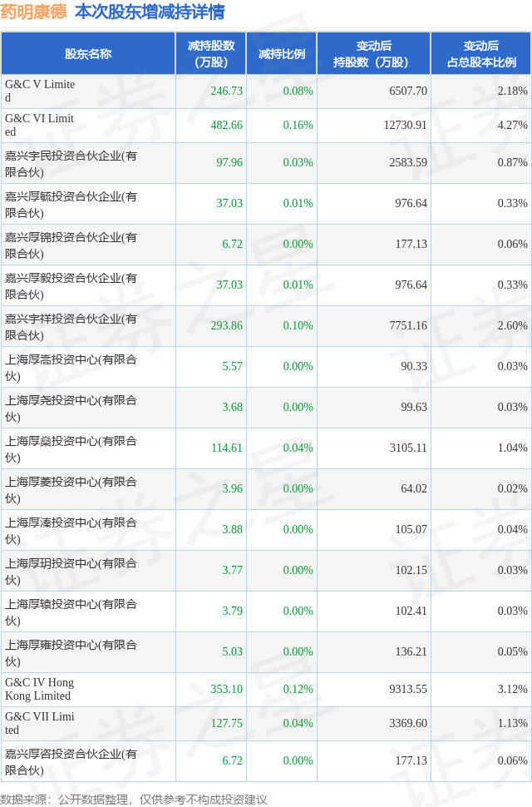The image size is (532, 807).
Task: Select the G&C VI Limited shareholder name
Action: pos(40,125)
